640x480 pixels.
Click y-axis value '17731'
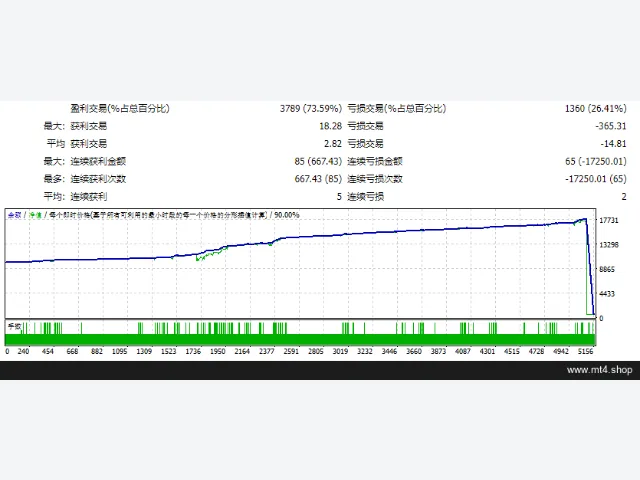tap(609, 220)
